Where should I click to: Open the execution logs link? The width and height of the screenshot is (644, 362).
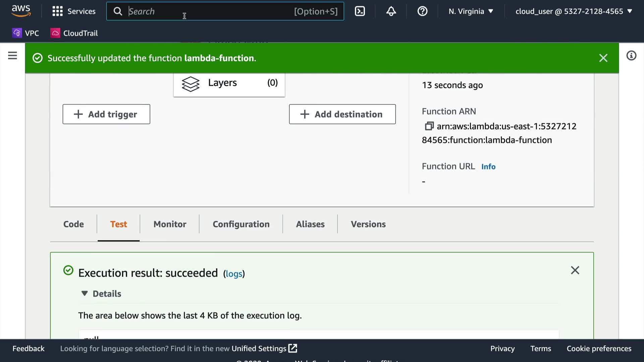[234, 274]
